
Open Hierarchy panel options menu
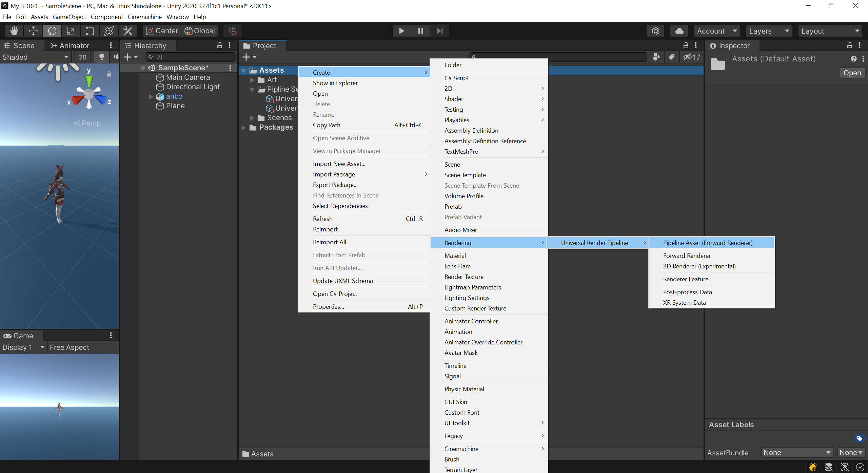230,45
